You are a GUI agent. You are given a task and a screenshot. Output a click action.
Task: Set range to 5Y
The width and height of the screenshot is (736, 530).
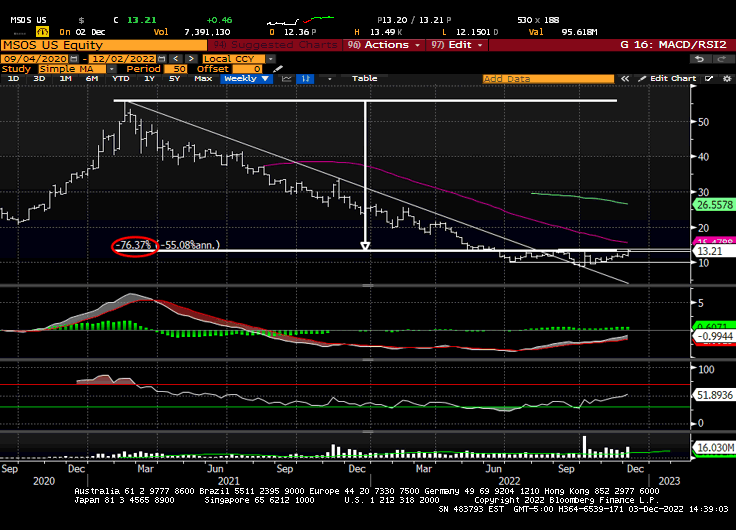(174, 78)
